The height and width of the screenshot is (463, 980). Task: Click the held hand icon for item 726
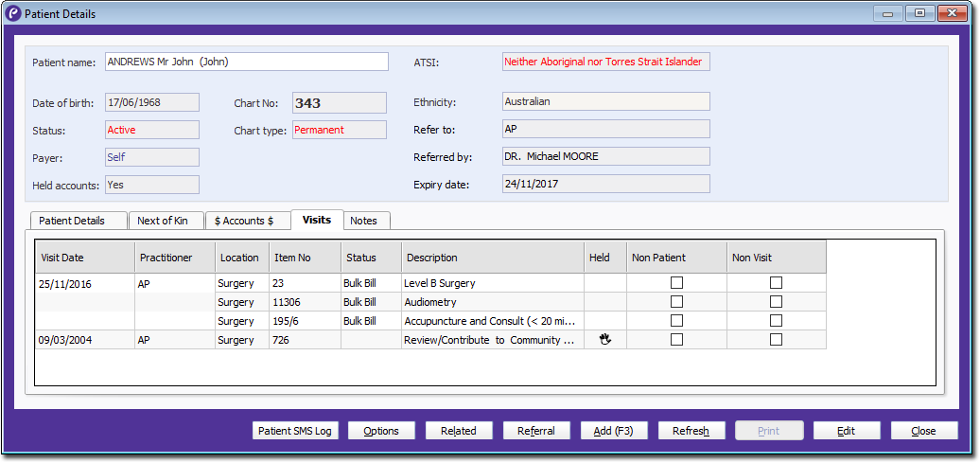click(x=604, y=340)
